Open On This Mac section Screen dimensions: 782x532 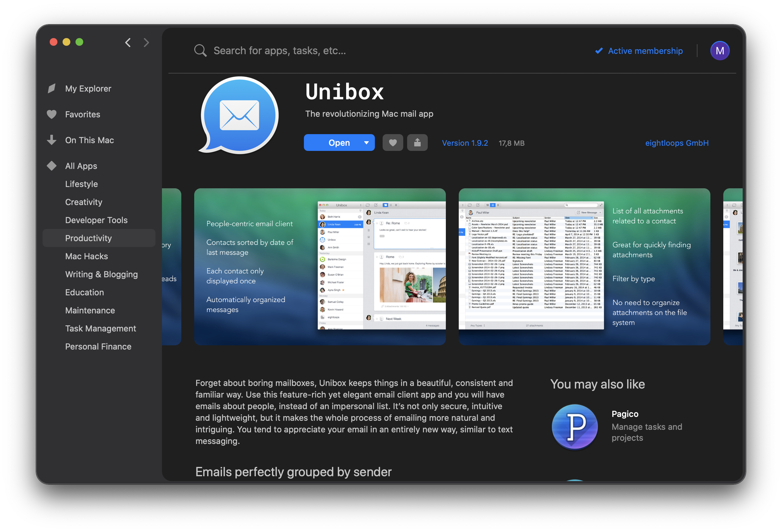pyautogui.click(x=89, y=140)
